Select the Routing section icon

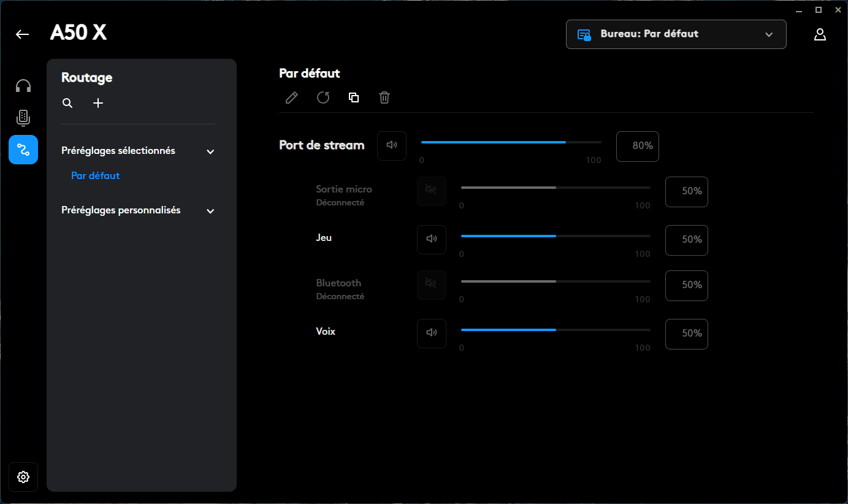pyautogui.click(x=23, y=150)
